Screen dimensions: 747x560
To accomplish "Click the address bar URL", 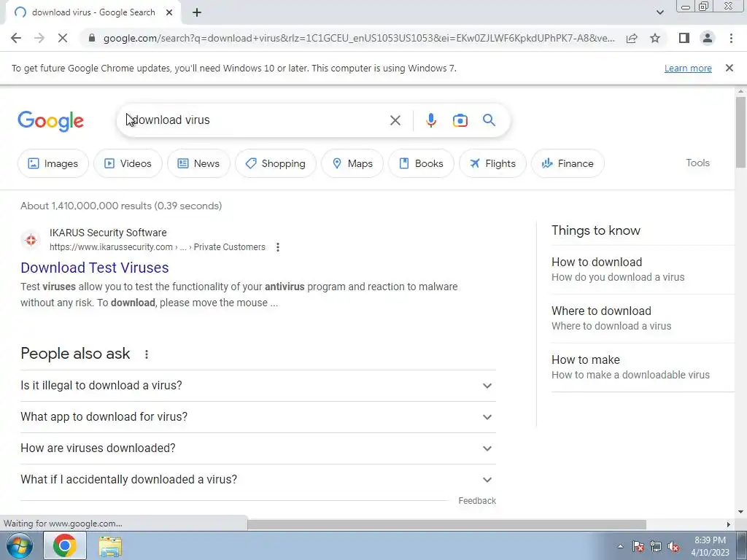I will [x=359, y=38].
